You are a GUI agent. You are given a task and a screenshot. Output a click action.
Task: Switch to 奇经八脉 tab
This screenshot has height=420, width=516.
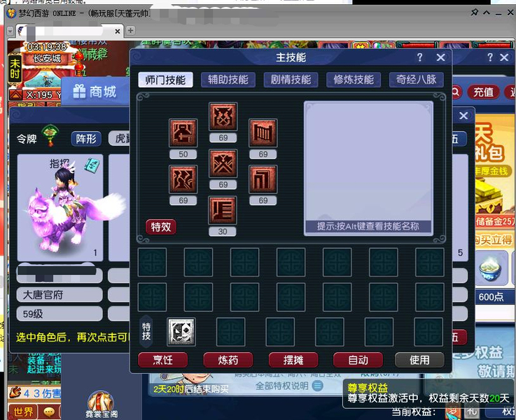tap(417, 80)
